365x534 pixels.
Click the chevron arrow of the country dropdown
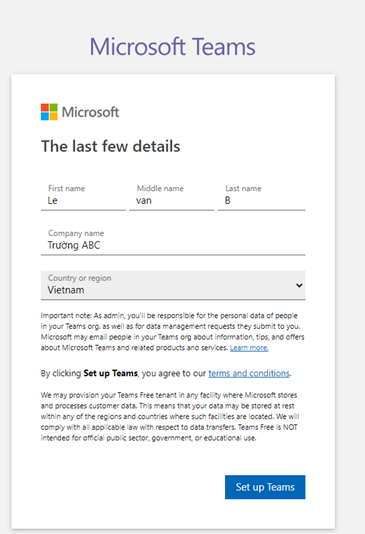tap(299, 285)
